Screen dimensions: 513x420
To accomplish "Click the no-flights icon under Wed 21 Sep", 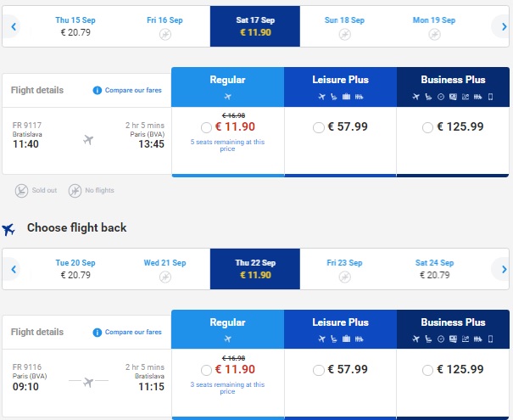I will pos(165,277).
